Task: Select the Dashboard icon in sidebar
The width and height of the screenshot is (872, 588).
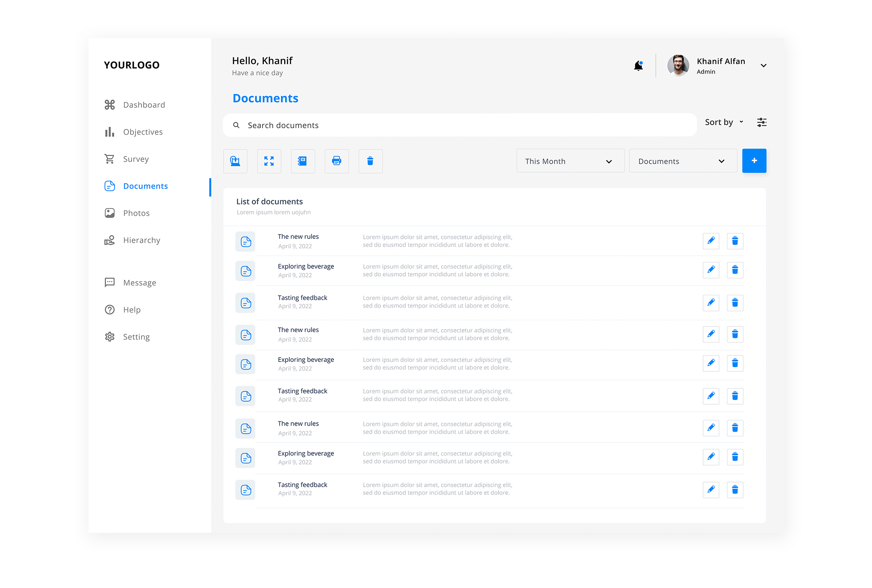Action: coord(109,105)
